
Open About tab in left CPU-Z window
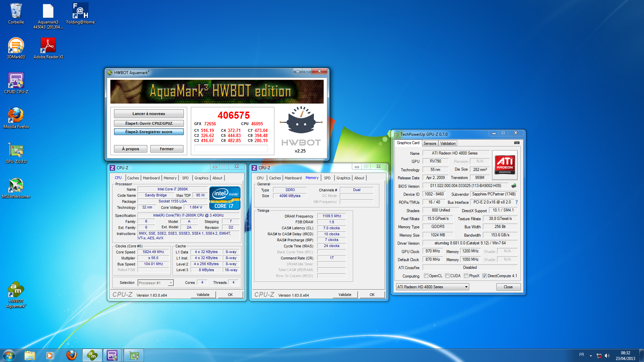coord(217,178)
